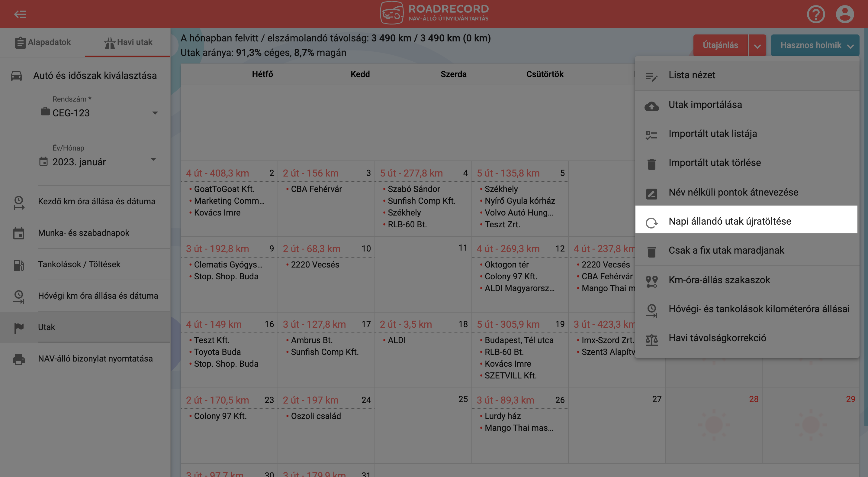Click the Útajánlás button
868x477 pixels.
pyautogui.click(x=720, y=45)
